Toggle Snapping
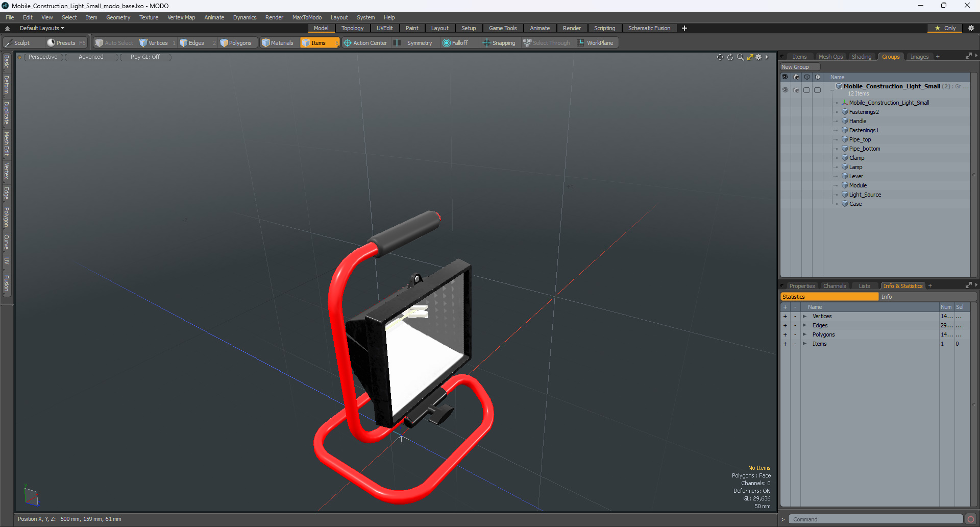This screenshot has width=980, height=527. tap(499, 43)
